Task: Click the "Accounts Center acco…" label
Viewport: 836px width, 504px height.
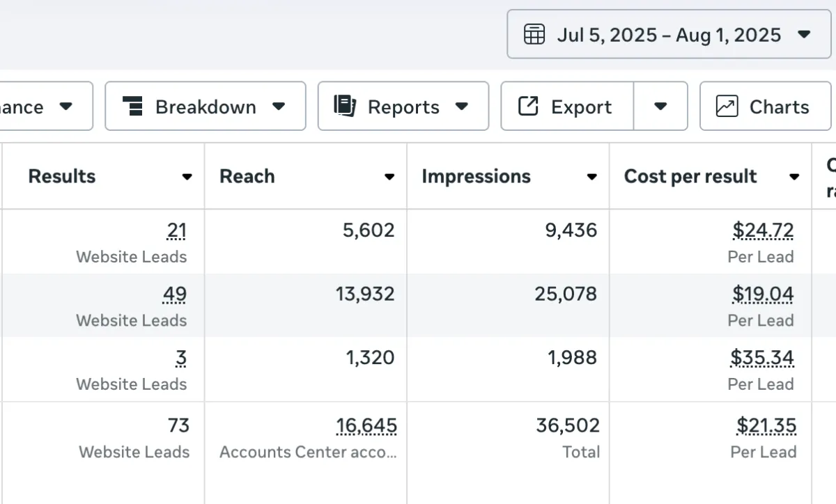Action: pos(309,452)
